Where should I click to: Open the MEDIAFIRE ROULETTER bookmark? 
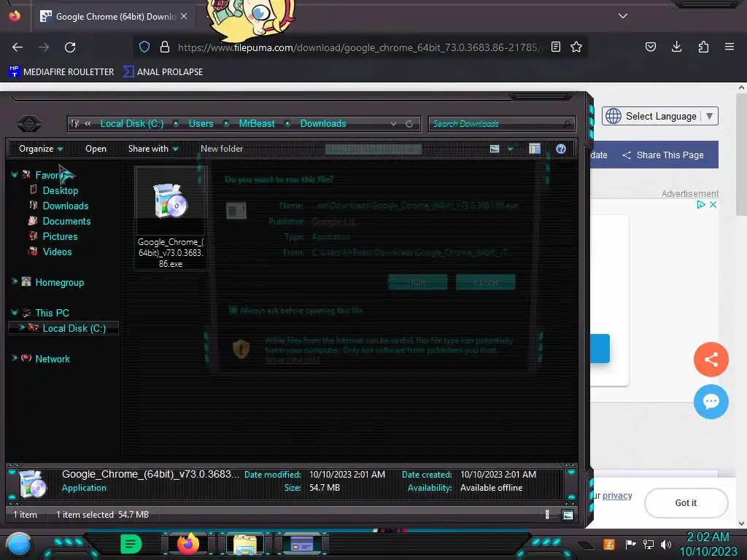(x=61, y=72)
